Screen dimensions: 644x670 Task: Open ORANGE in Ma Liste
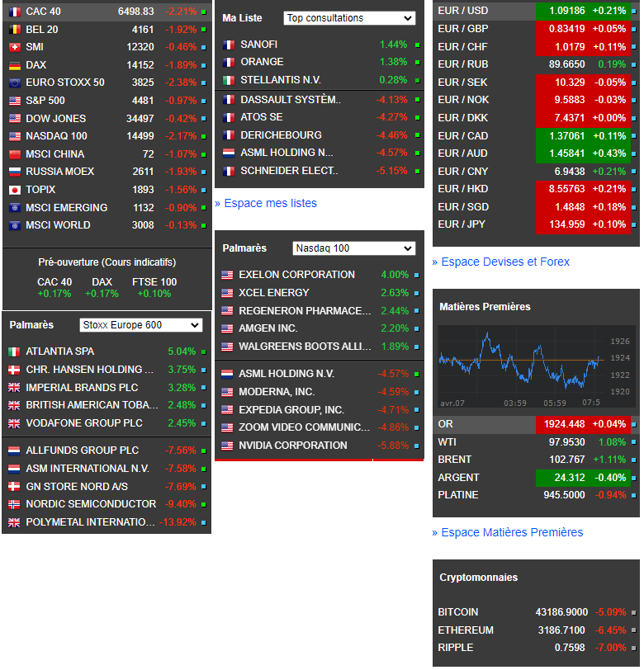pyautogui.click(x=320, y=63)
